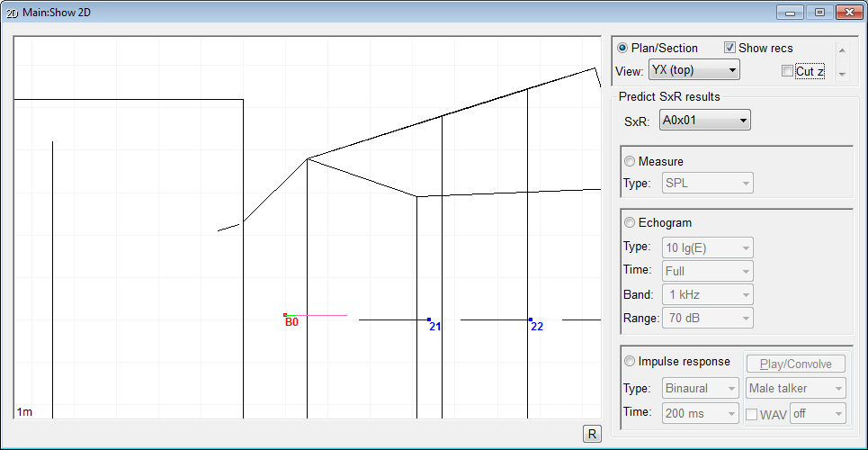Select the Impulse response radio button
Screen dimensions: 868x450
630,361
